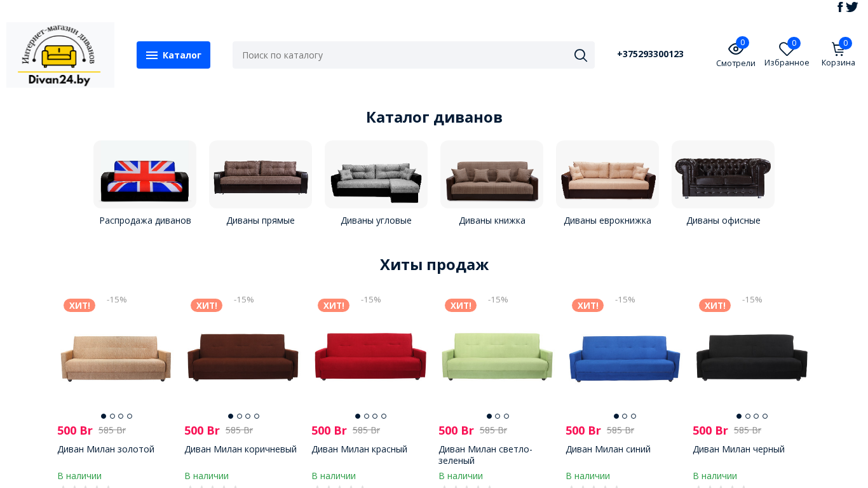Click ХИТ! badge on gold sofa
This screenshot has height=488, width=868.
79,306
